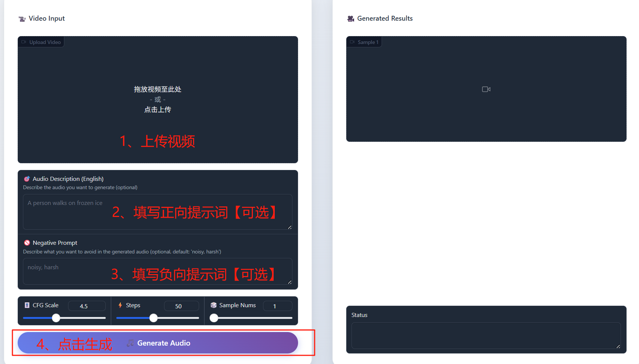Click the Sample Nums slider handle
The image size is (639, 364).
point(214,318)
